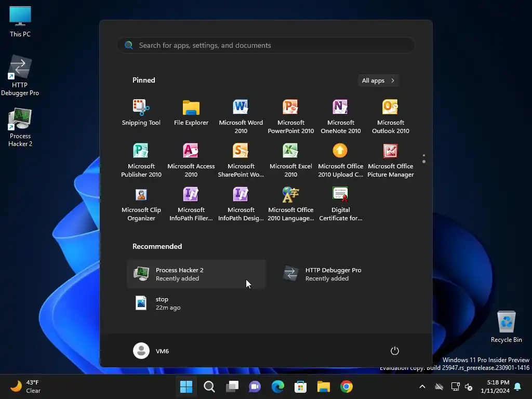Click the Windows Start button on taskbar

pos(186,387)
